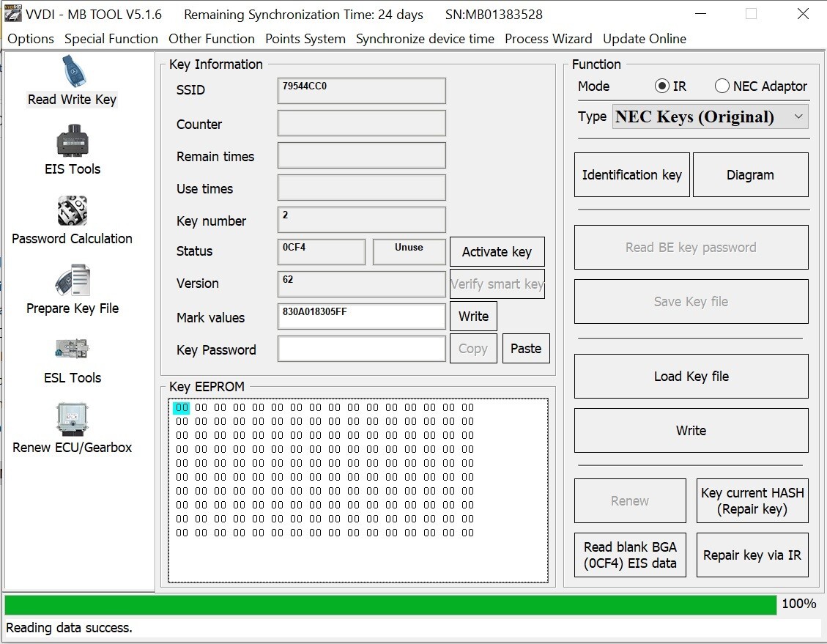This screenshot has height=644, width=827.
Task: Click the Activate key button
Action: click(497, 252)
